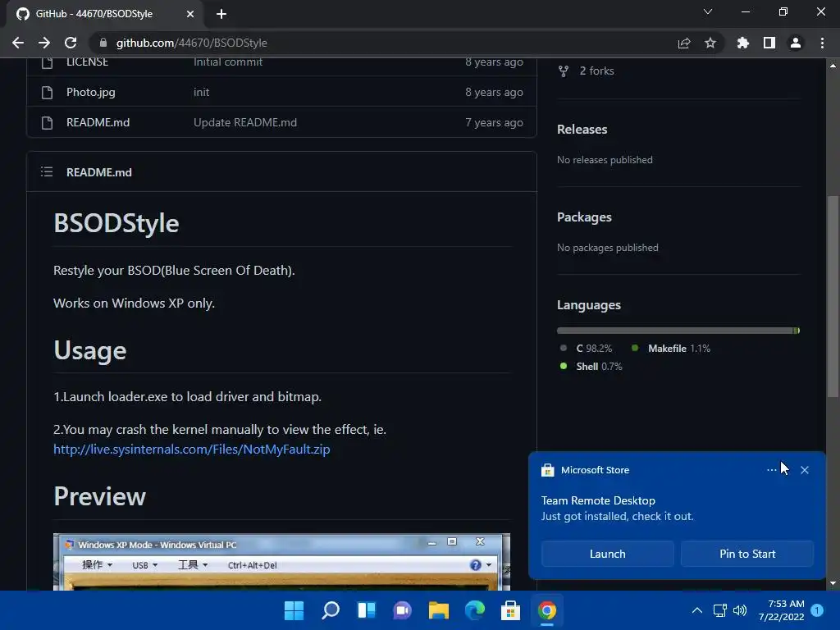
Task: Click the Packages heading
Action: [x=584, y=217]
